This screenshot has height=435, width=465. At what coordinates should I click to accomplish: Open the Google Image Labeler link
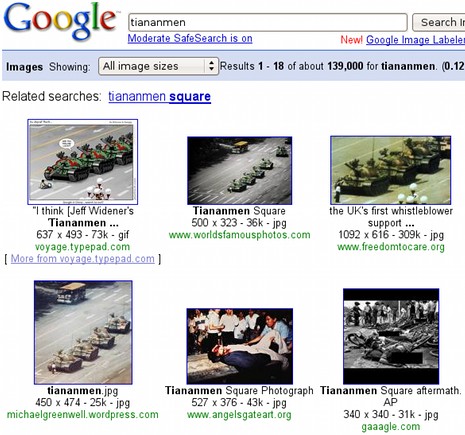pyautogui.click(x=415, y=40)
